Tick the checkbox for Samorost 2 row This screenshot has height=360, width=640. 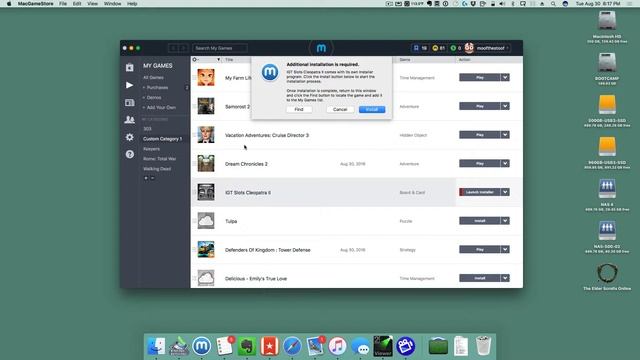point(194,107)
